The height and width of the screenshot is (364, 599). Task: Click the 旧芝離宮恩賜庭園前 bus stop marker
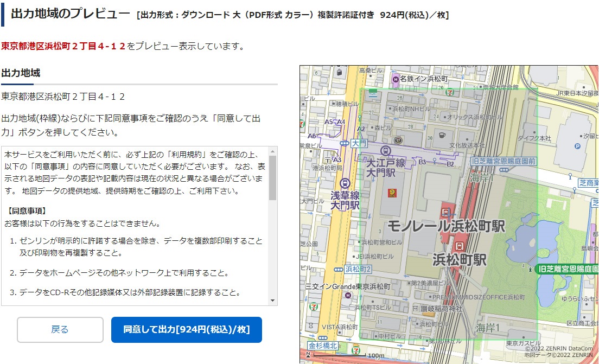pos(504,170)
